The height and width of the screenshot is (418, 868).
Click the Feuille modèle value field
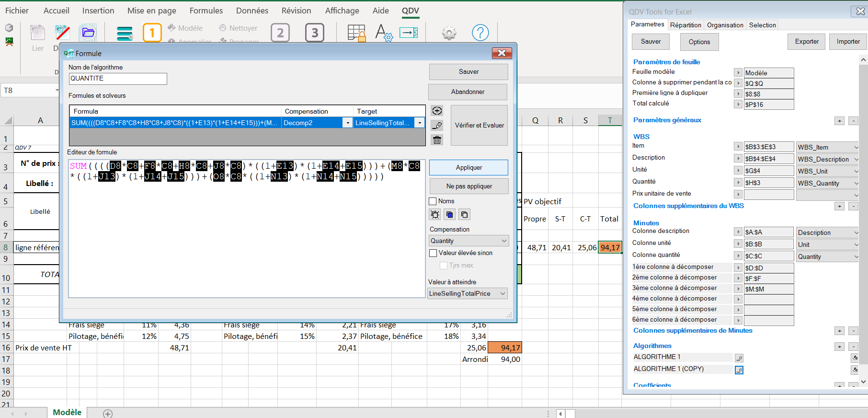tap(768, 73)
